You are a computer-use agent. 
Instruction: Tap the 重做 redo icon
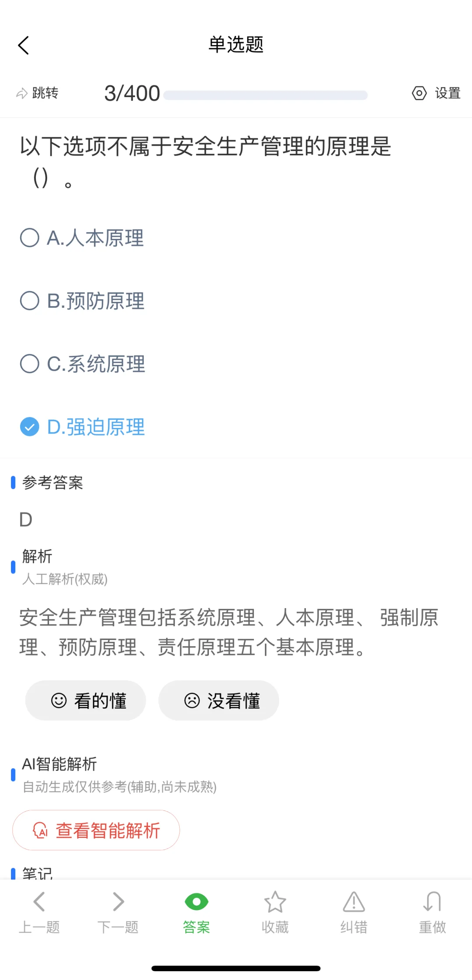pyautogui.click(x=432, y=902)
